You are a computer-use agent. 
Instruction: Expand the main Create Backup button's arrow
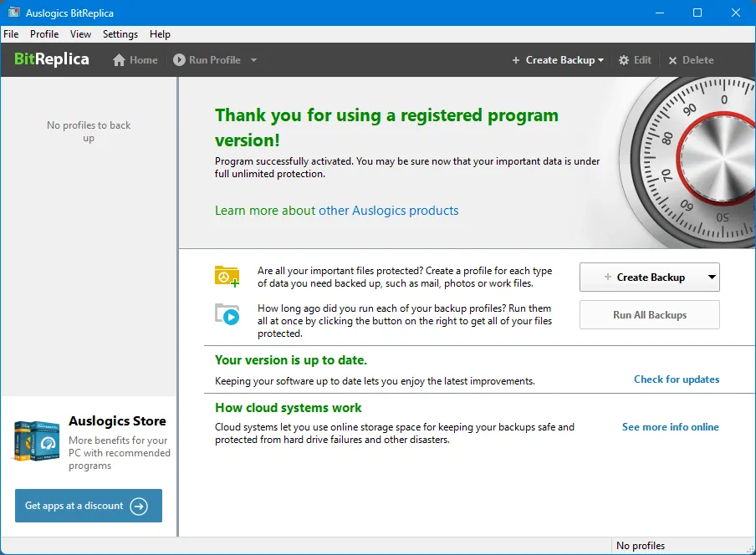pyautogui.click(x=712, y=277)
